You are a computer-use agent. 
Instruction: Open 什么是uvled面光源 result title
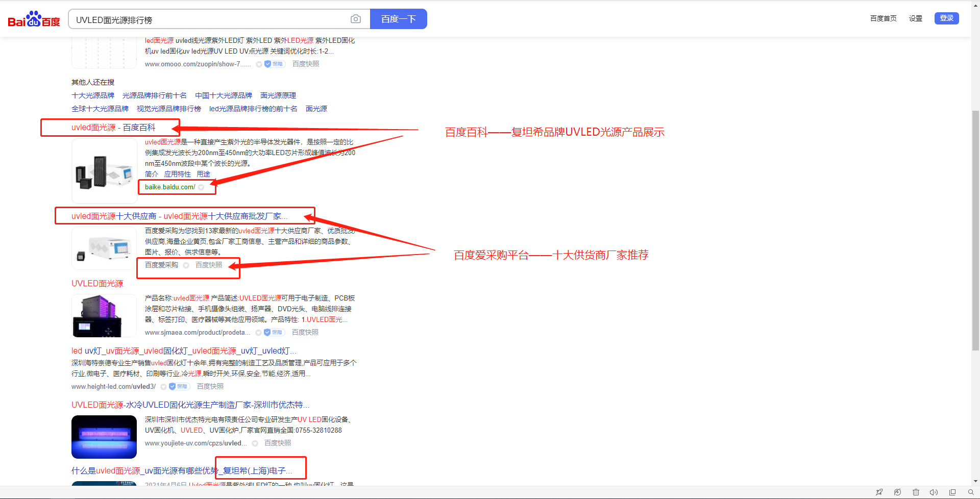182,471
